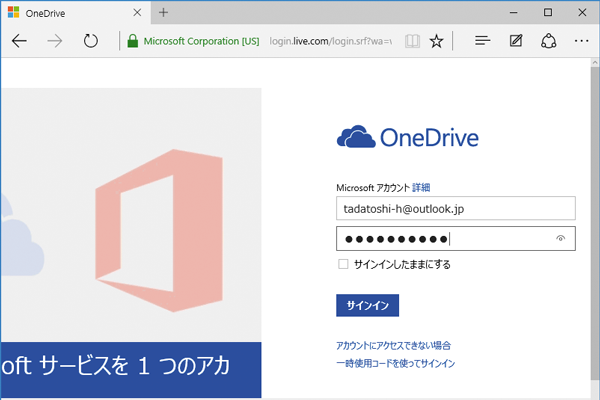Focus the email field tadatoshi-h@outlook.jp
600x400 pixels.
click(456, 208)
